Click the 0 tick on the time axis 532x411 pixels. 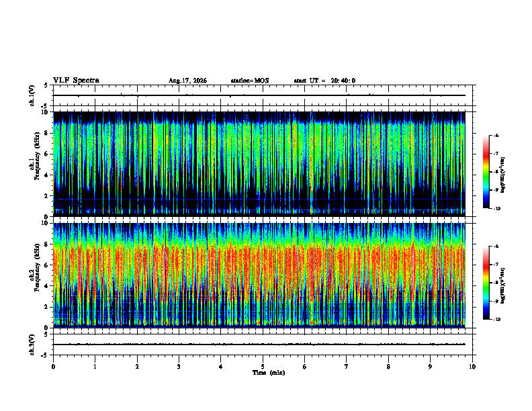[53, 367]
